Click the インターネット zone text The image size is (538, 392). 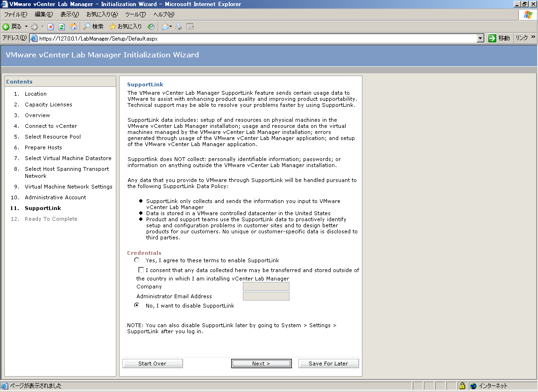pos(493,386)
